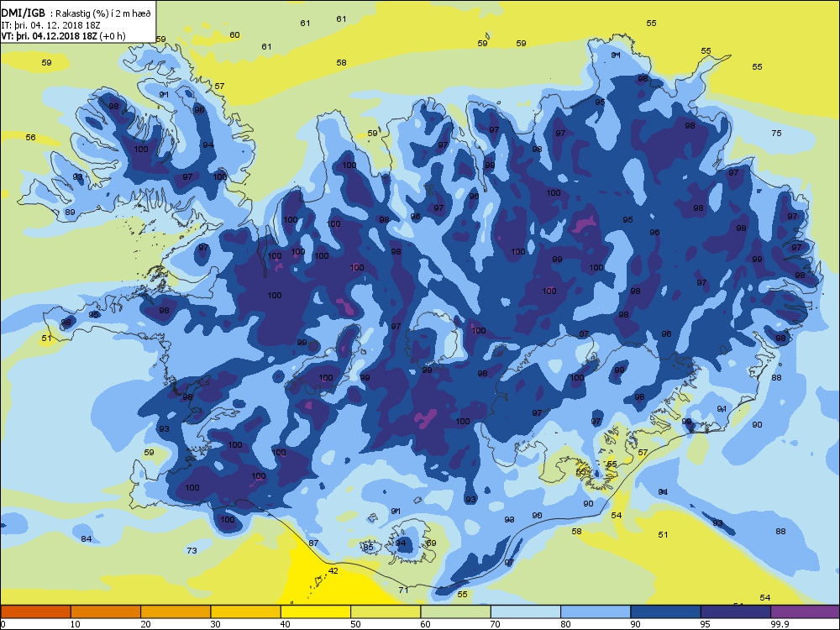Click the map value "42" in yellow area
840x630 pixels.
(333, 570)
